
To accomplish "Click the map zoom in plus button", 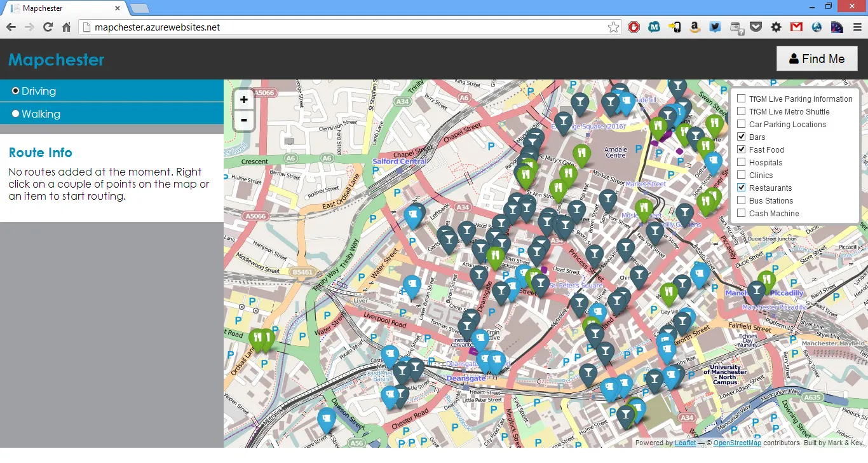I will click(244, 99).
